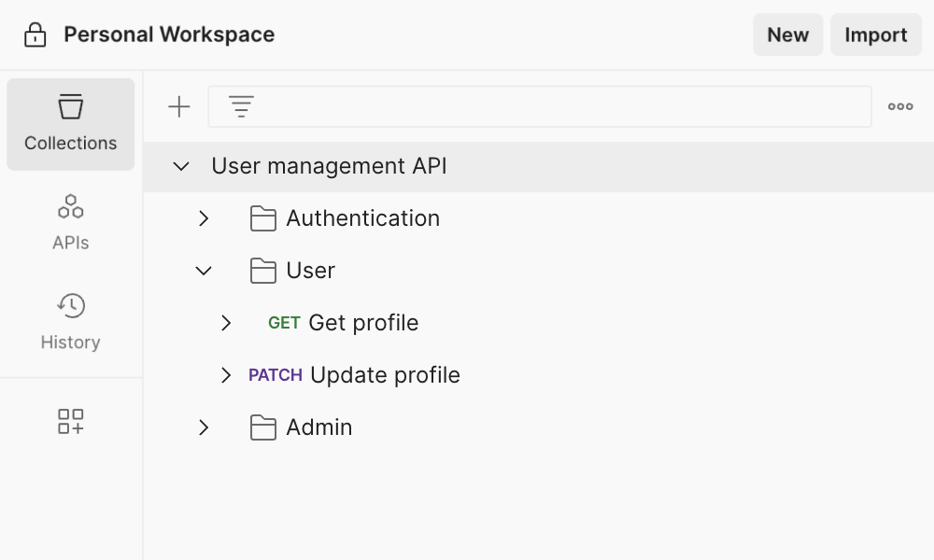Screen dimensions: 934x560
Task: Click the Admin folder icon
Action: click(x=263, y=427)
